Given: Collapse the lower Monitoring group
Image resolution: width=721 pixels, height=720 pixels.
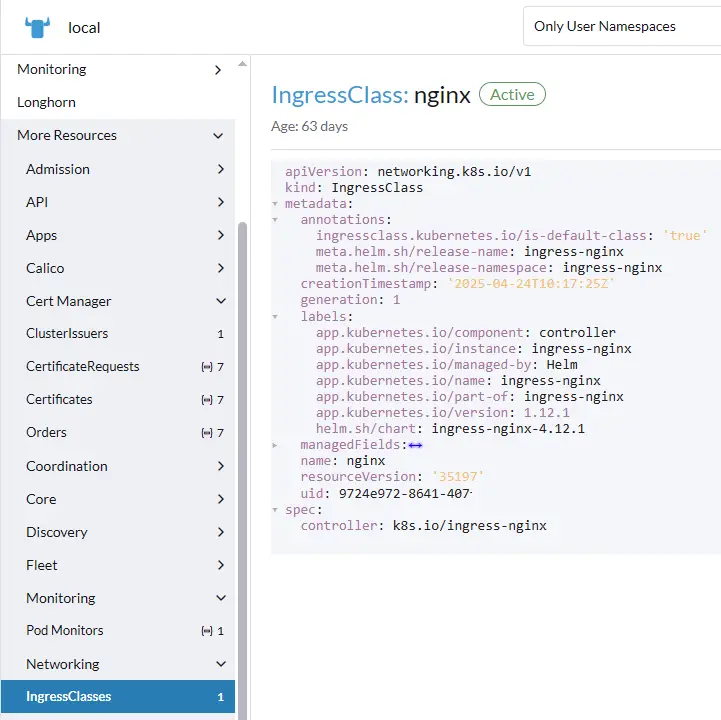Looking at the screenshot, I should pyautogui.click(x=221, y=598).
